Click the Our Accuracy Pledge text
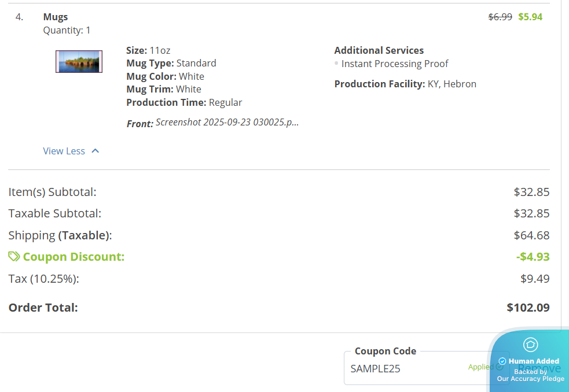 pyautogui.click(x=530, y=379)
